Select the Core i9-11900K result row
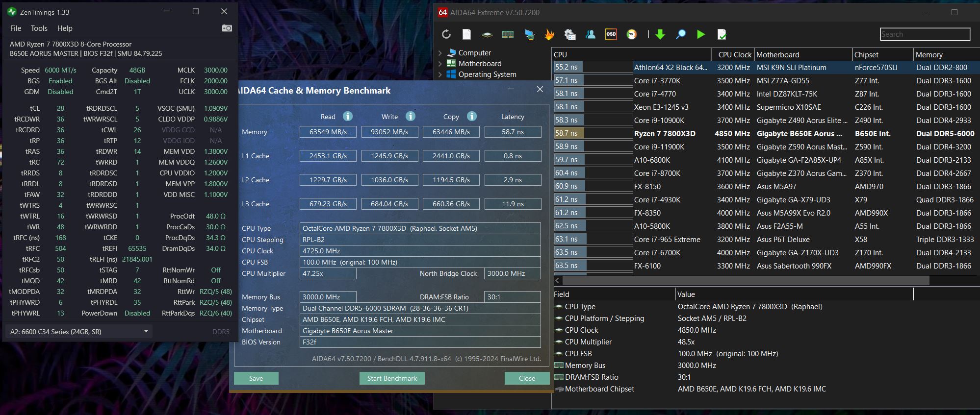980x415 pixels. click(x=766, y=147)
